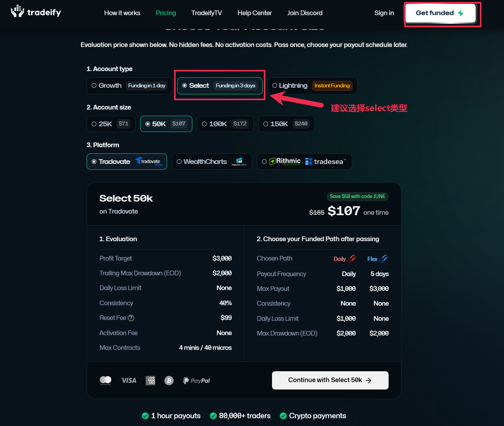
Task: Click the Profit Target $3,000 value
Action: (222, 259)
